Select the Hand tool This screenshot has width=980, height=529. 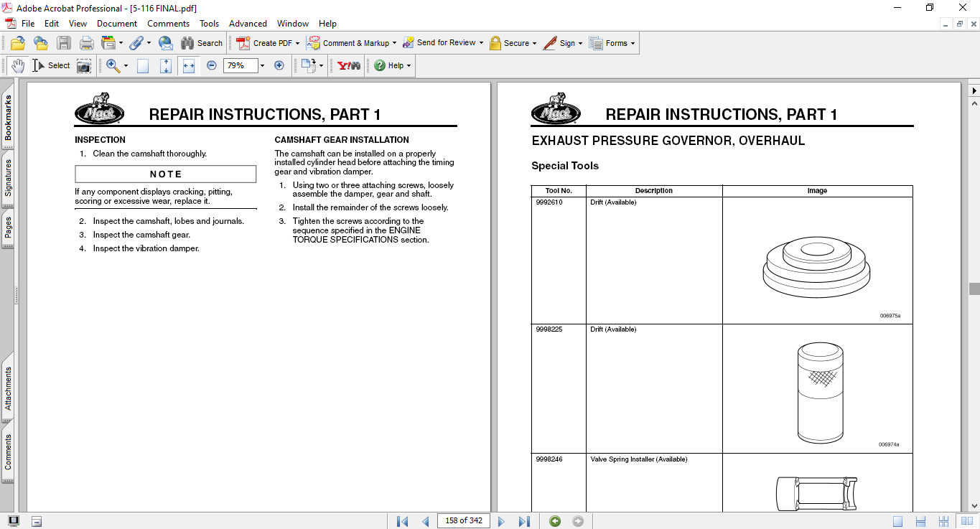coord(18,65)
